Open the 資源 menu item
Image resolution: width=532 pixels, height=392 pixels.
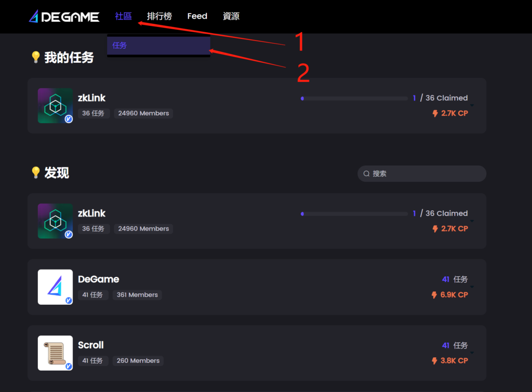pyautogui.click(x=231, y=16)
